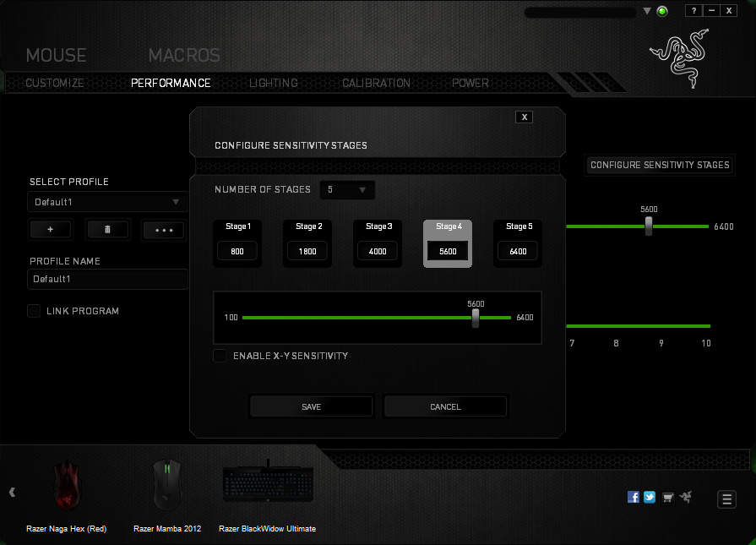756x545 pixels.
Task: Add a new profile with plus icon
Action: [51, 229]
